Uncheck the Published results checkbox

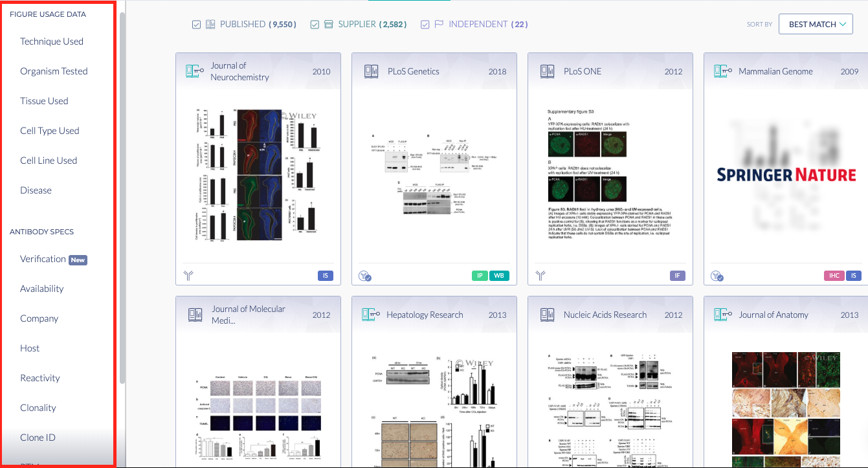tap(196, 25)
